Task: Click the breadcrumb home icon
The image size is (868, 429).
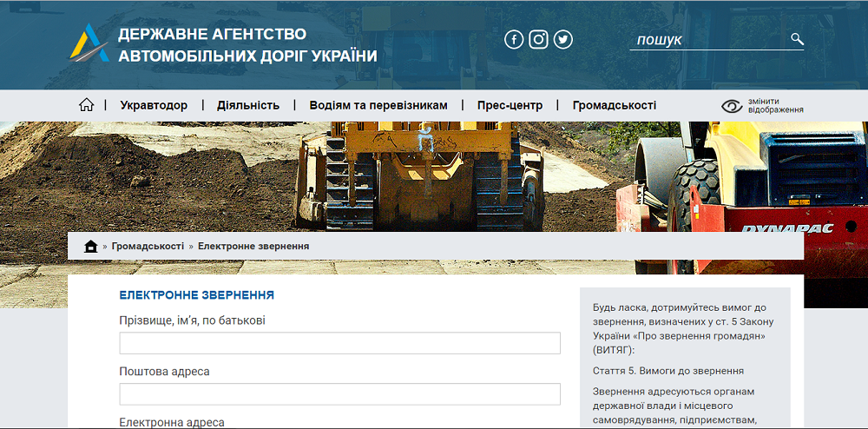Action: (x=91, y=247)
